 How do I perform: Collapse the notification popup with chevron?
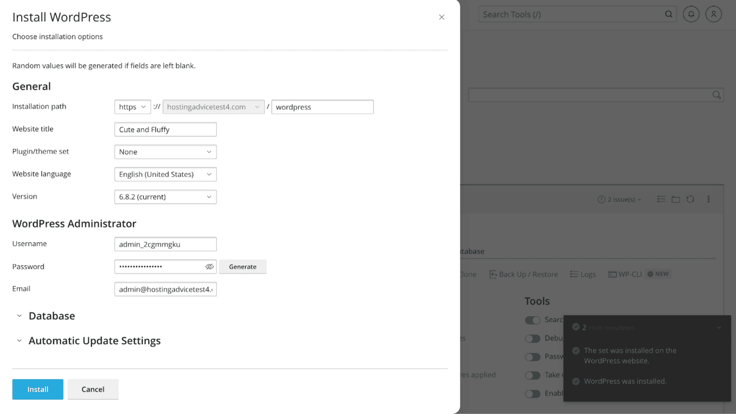pyautogui.click(x=718, y=327)
